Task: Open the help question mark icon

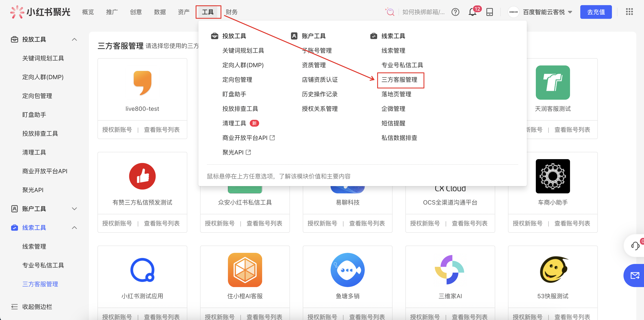Action: coord(455,12)
